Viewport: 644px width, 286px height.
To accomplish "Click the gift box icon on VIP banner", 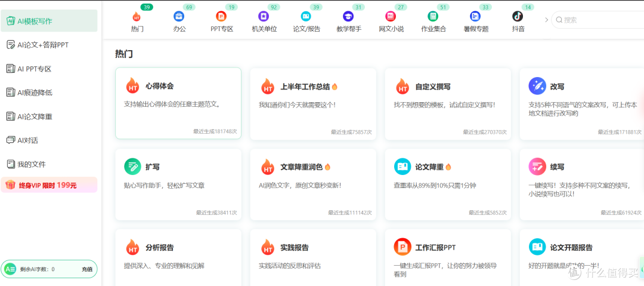I will (10, 185).
